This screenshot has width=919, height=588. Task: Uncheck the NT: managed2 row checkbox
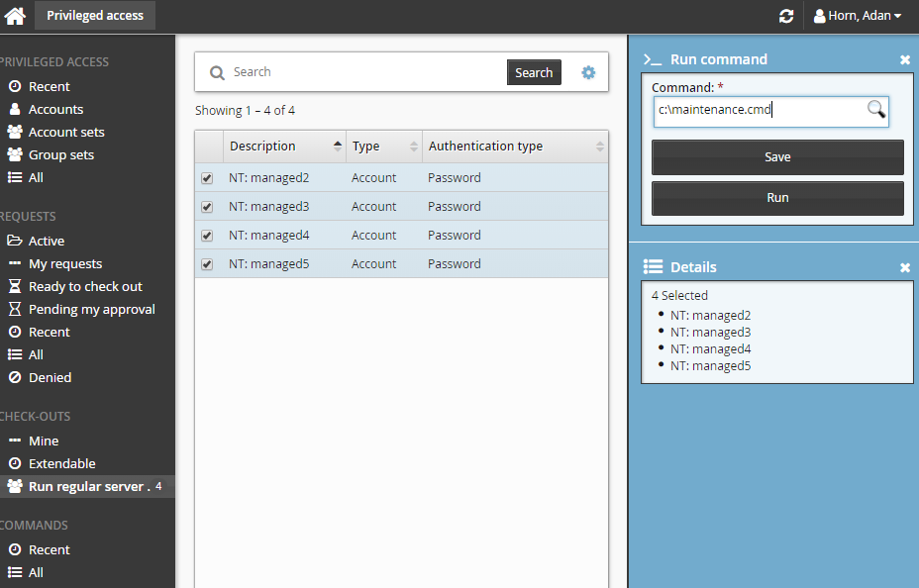[x=207, y=179]
